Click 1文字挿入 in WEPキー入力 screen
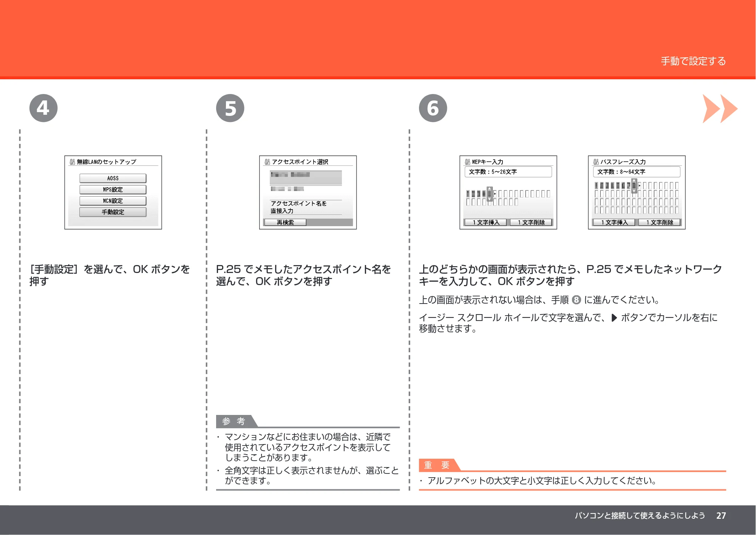 pyautogui.click(x=486, y=222)
